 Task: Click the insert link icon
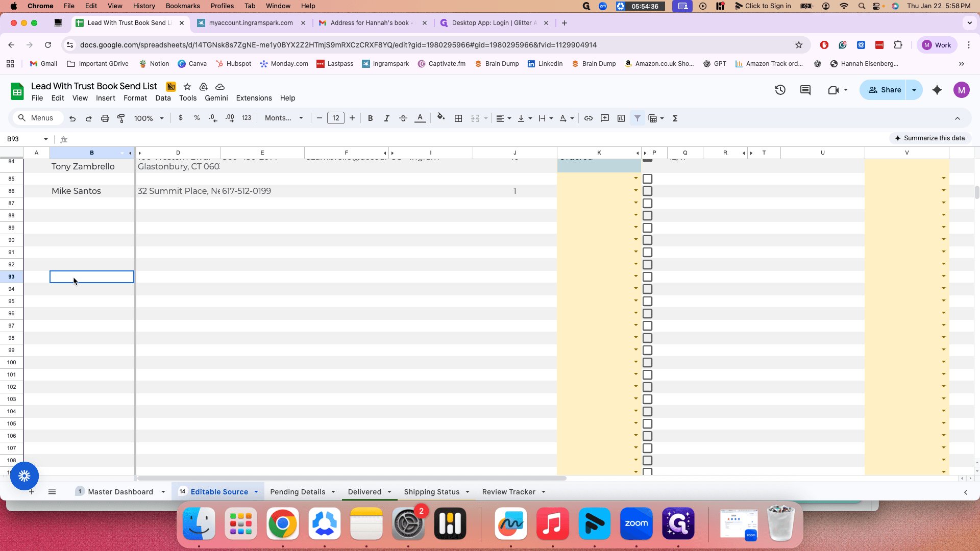589,118
